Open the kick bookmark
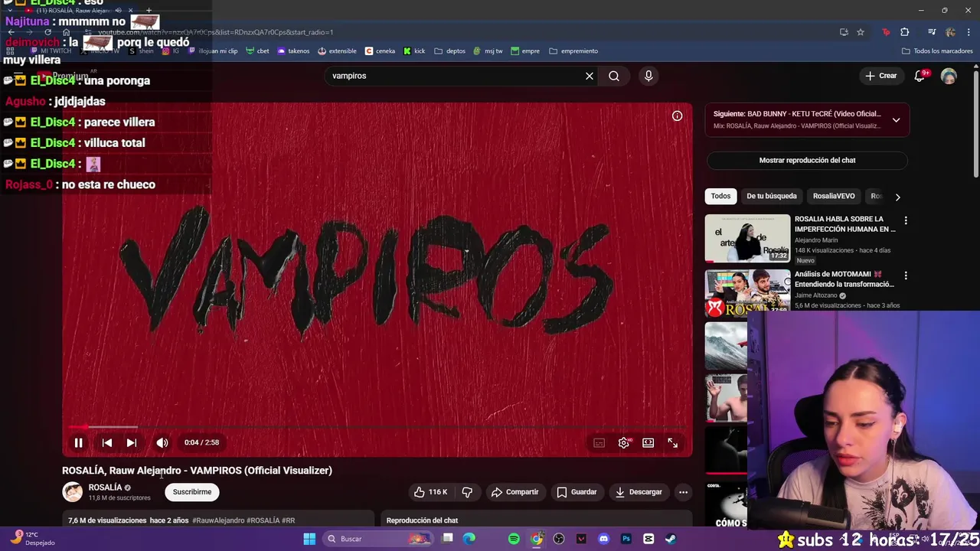The width and height of the screenshot is (980, 551). [x=414, y=51]
